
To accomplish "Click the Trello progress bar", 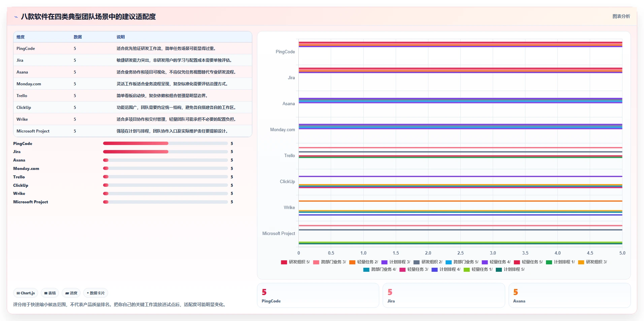I will click(165, 177).
